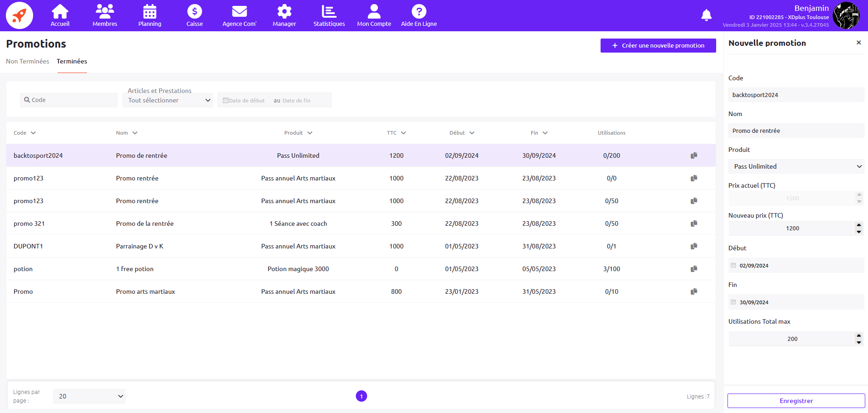This screenshot has height=413, width=868.
Task: Click Créer une nouvelle promotion button
Action: tap(658, 45)
